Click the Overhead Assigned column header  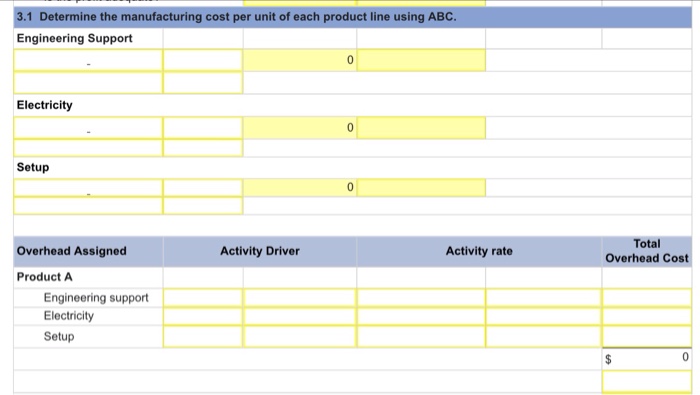[88, 251]
